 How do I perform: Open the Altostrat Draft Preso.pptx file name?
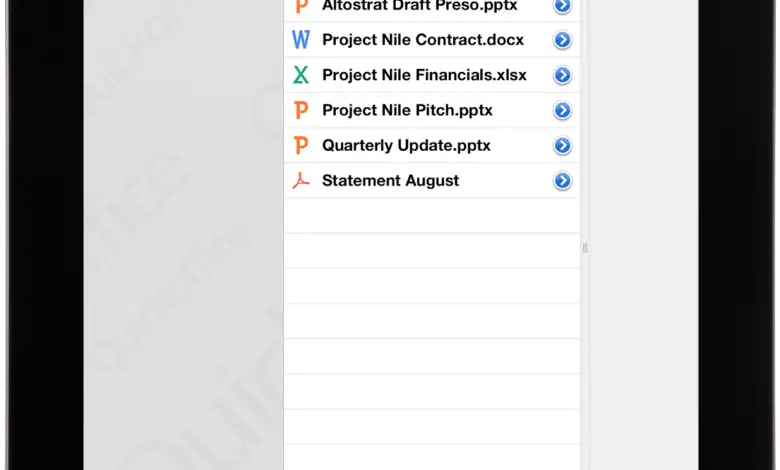[x=420, y=6]
